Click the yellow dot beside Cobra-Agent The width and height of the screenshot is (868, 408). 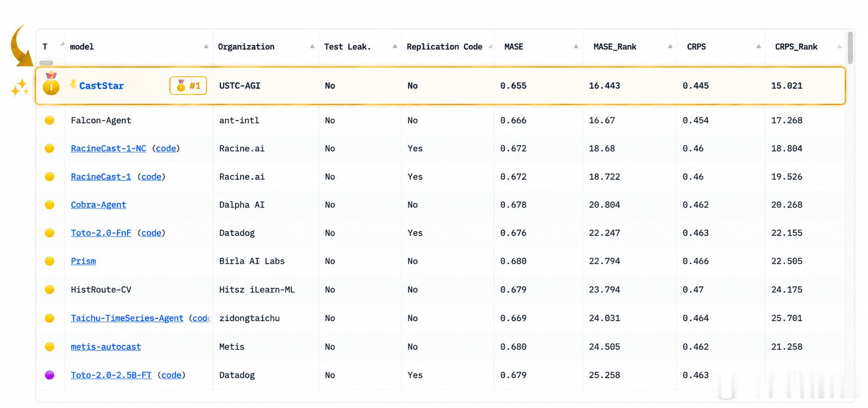click(x=49, y=204)
